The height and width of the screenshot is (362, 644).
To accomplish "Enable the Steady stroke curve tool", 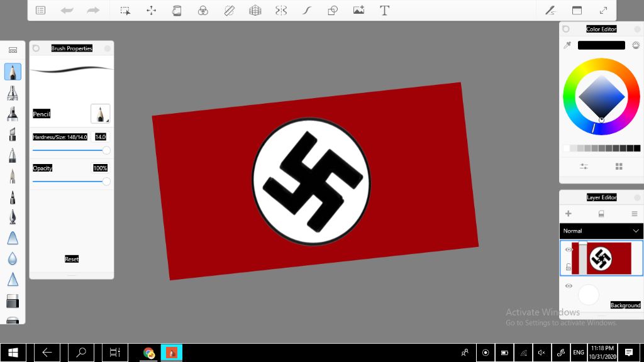I will pos(307,10).
